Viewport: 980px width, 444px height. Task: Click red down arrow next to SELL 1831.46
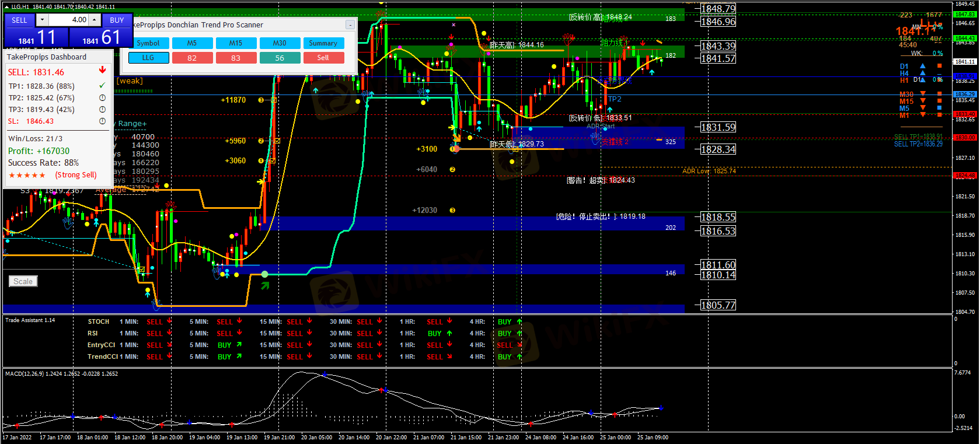coord(102,71)
